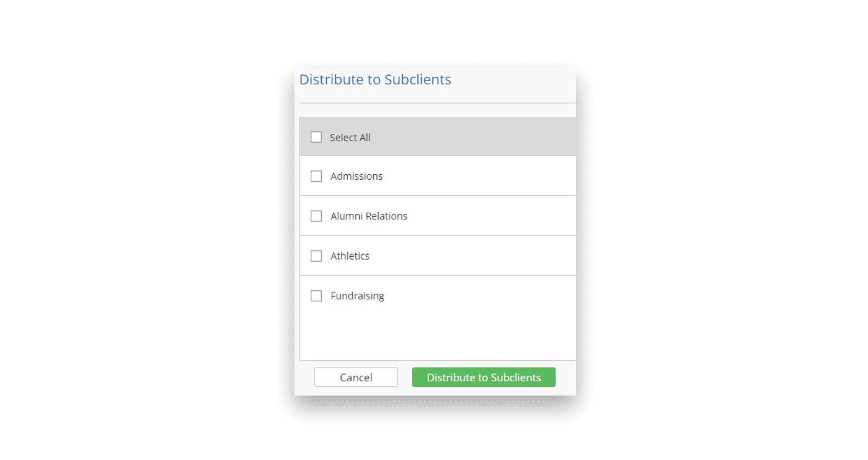Check the Alumni Relations checkbox
The image size is (868, 460).
click(x=316, y=216)
